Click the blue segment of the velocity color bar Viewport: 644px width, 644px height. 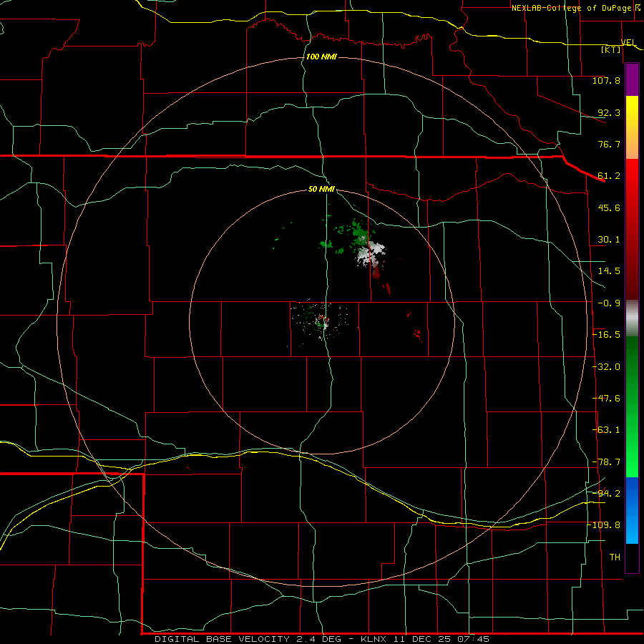(632, 510)
